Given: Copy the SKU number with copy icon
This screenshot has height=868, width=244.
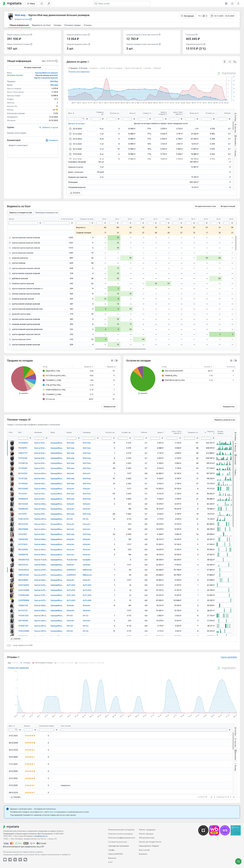Looking at the screenshot, I should coord(56,61).
